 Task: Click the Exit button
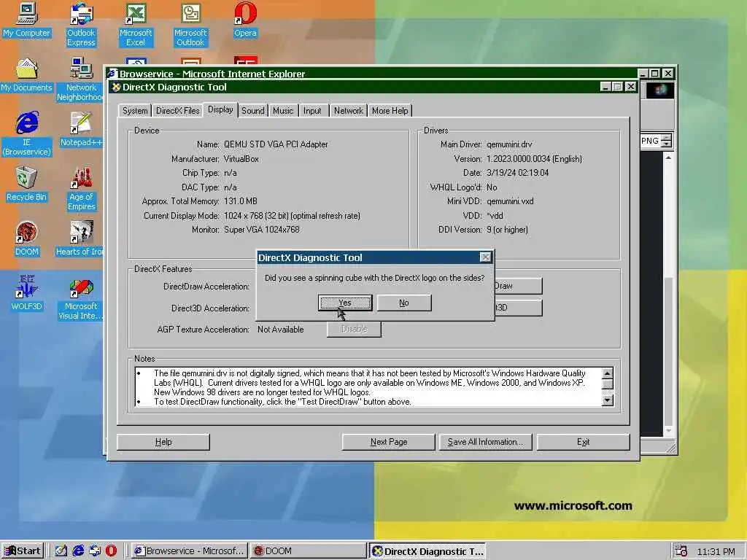click(x=583, y=442)
